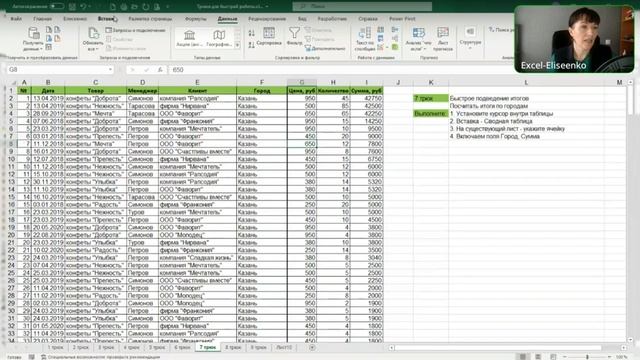Click the Sort Z to A icon

tap(251, 44)
